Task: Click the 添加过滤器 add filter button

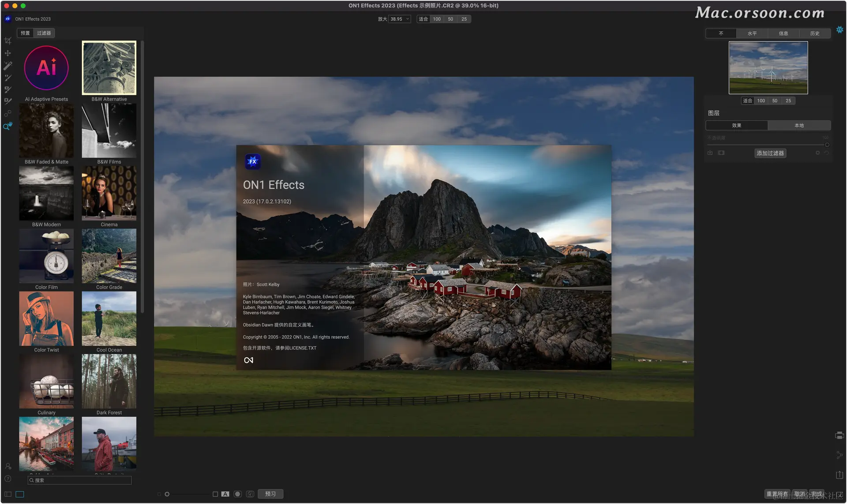Action: tap(770, 153)
